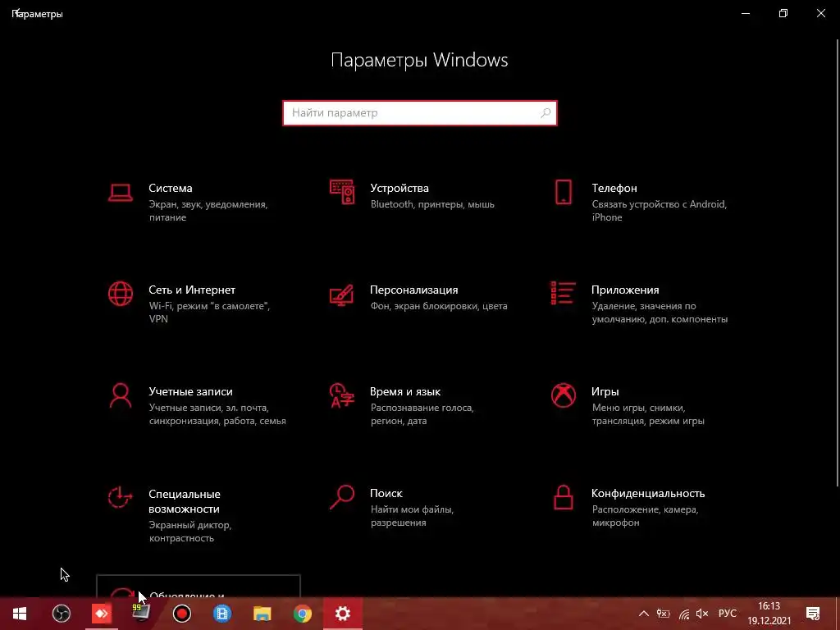
Task: Open the Поиск magnifier category icon
Action: (x=342, y=497)
